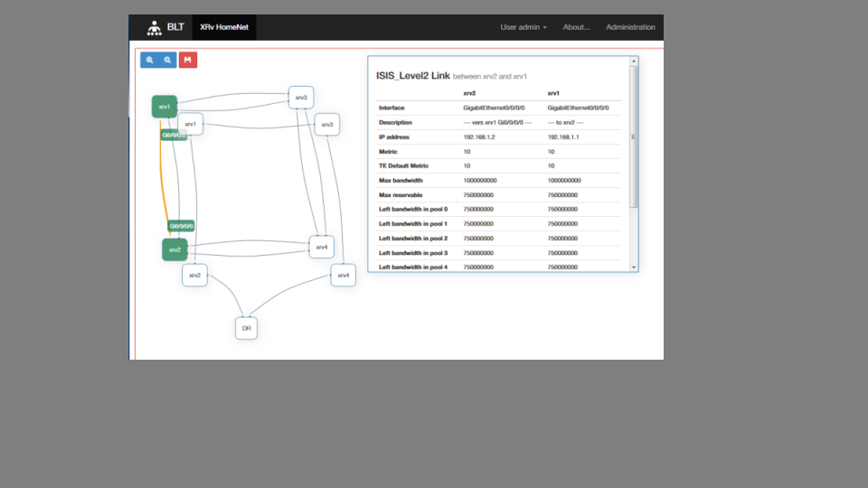Click the link panel vertical scrollbar thumb
Image resolution: width=868 pixels, height=488 pixels.
634,136
